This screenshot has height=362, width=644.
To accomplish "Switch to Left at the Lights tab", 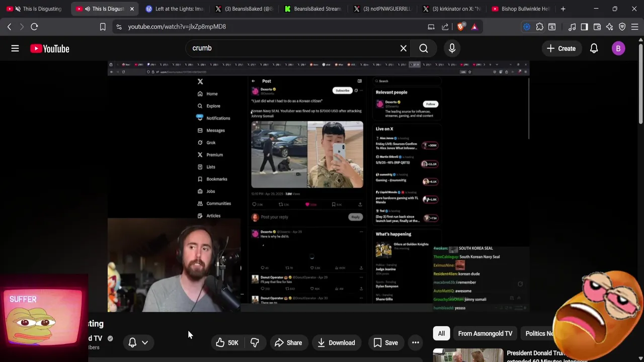I will point(174,9).
